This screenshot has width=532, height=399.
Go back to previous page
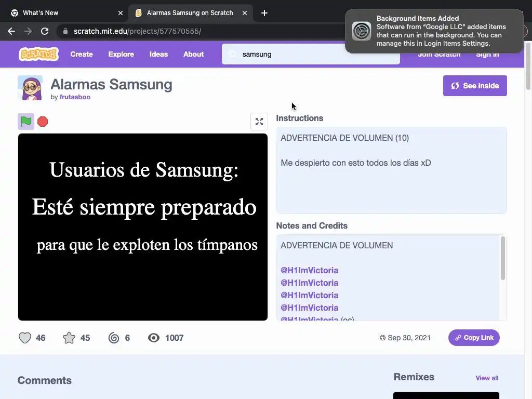[x=11, y=31]
